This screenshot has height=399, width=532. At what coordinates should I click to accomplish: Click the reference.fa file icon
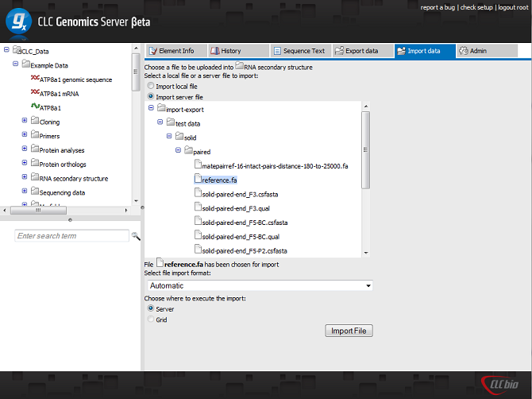click(x=198, y=180)
